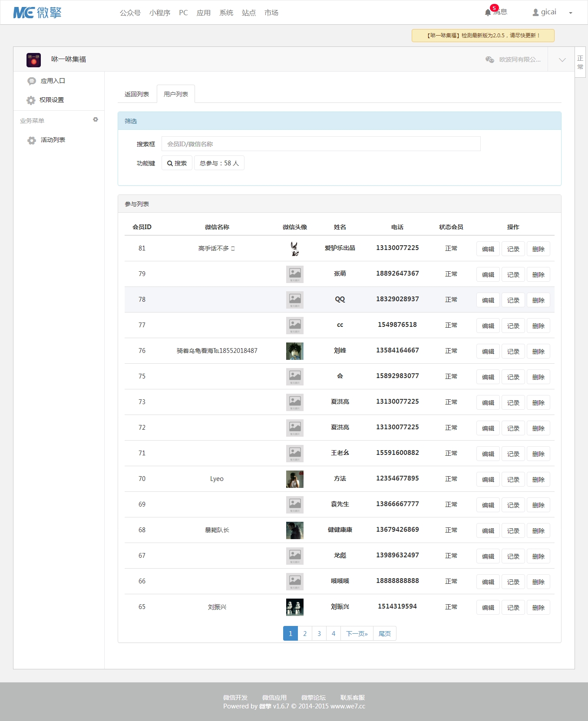
Task: Delete member 75
Action: (538, 377)
